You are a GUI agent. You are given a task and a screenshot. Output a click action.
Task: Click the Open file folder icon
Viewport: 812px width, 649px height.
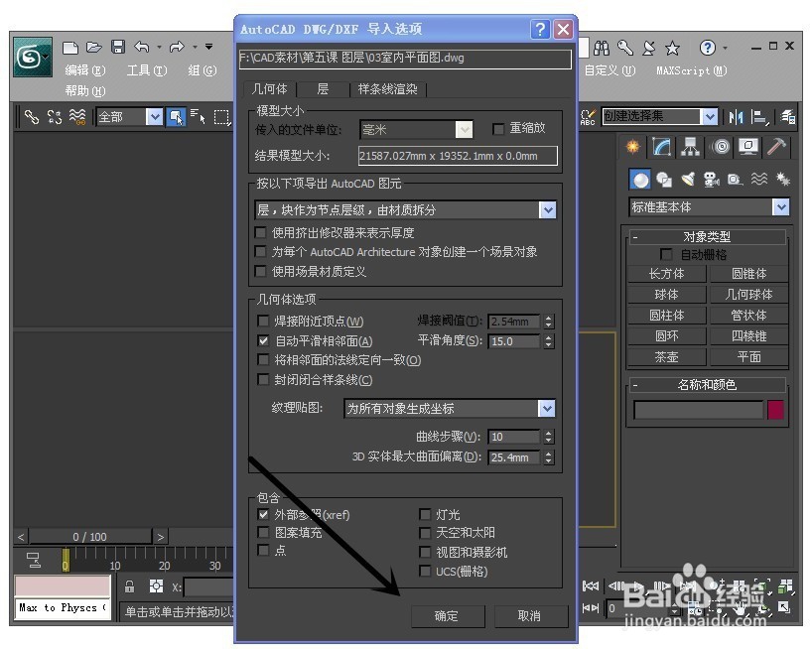93,47
